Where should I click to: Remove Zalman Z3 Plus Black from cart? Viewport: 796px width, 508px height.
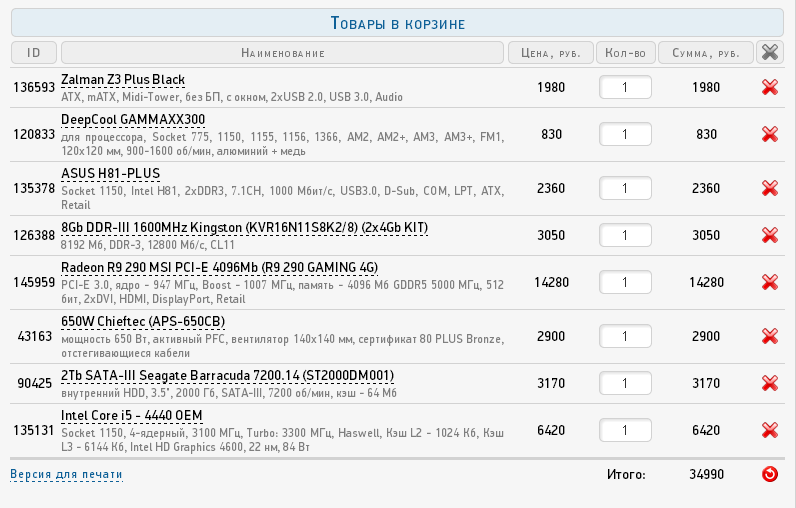770,87
